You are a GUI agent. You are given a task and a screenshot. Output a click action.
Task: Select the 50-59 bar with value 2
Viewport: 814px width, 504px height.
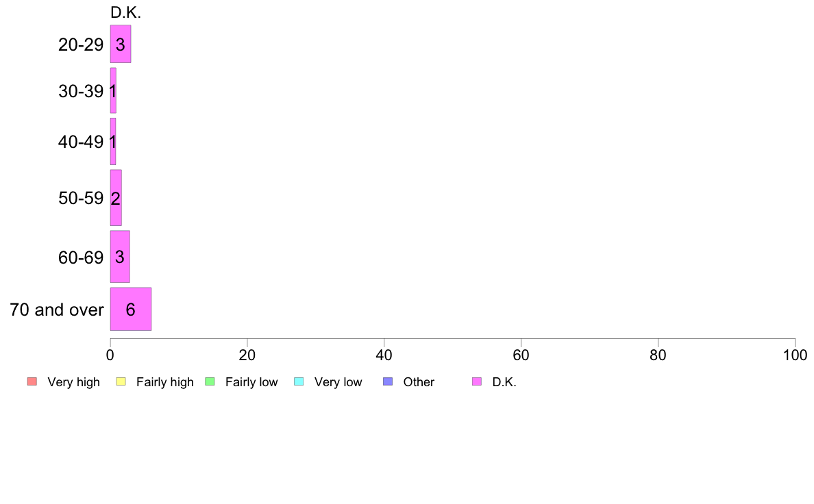116,198
